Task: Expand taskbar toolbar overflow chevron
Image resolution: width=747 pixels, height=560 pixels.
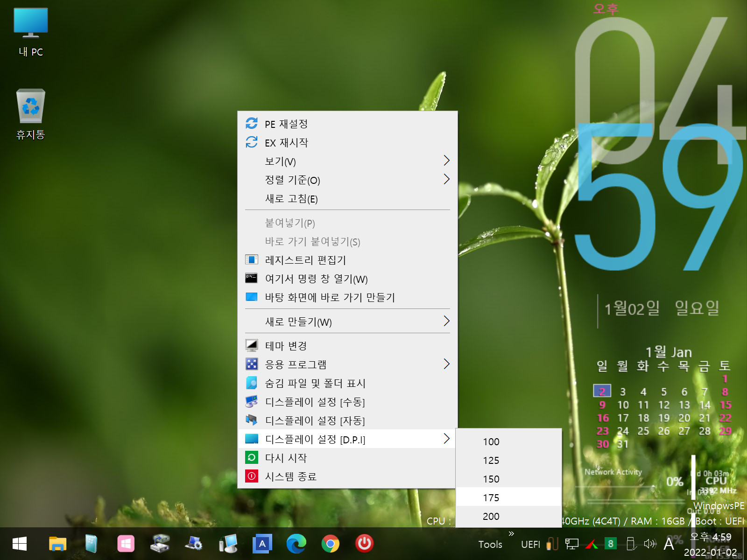Action: point(511,533)
